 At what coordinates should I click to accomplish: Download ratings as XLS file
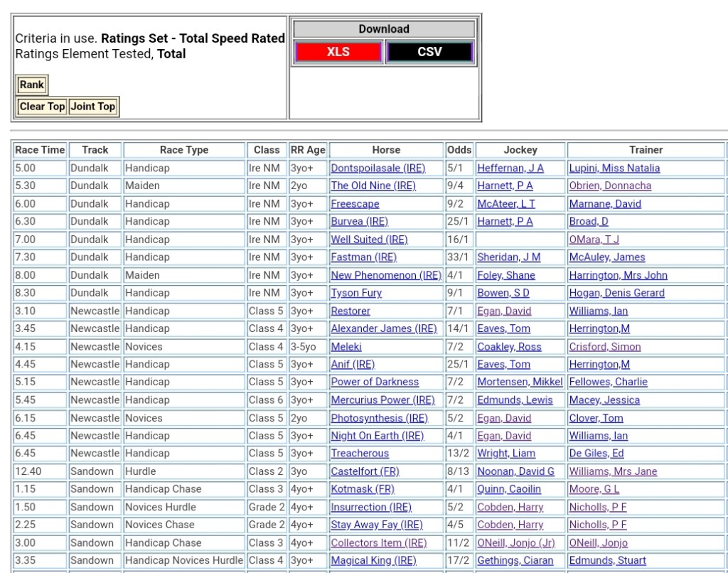(338, 52)
